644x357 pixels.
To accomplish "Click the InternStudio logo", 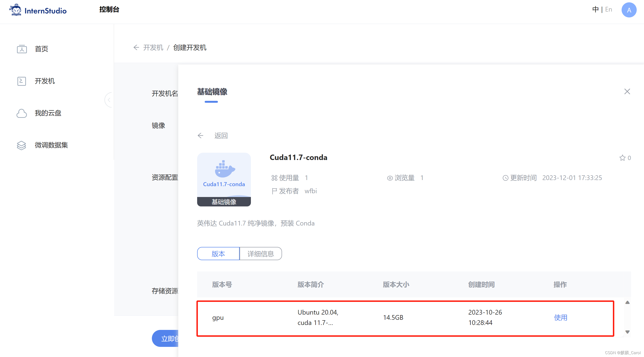I will (37, 10).
